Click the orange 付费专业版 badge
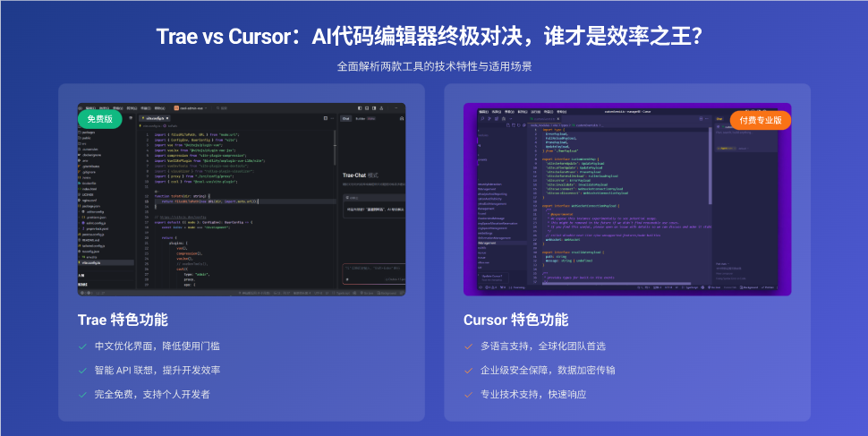 761,120
